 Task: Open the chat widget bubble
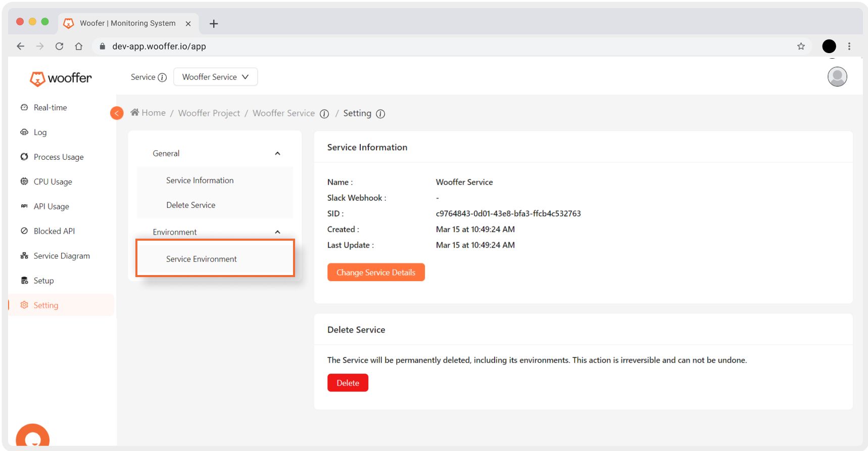coord(33,436)
